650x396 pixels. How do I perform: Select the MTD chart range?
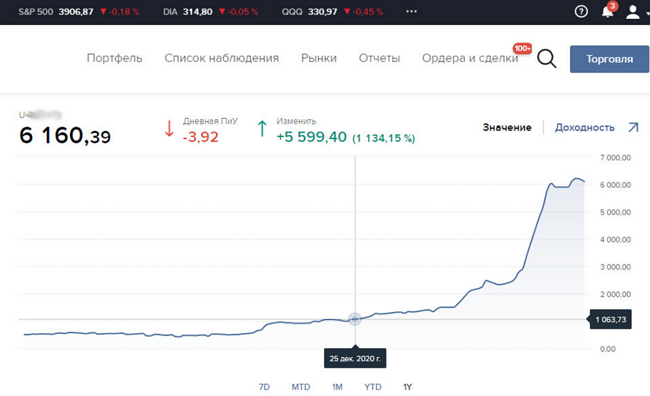(301, 387)
